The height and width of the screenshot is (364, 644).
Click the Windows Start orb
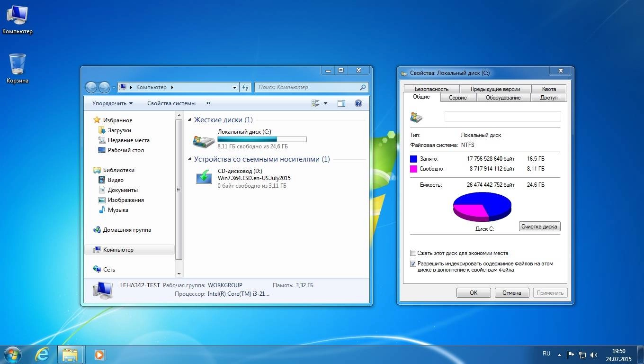pos(12,354)
